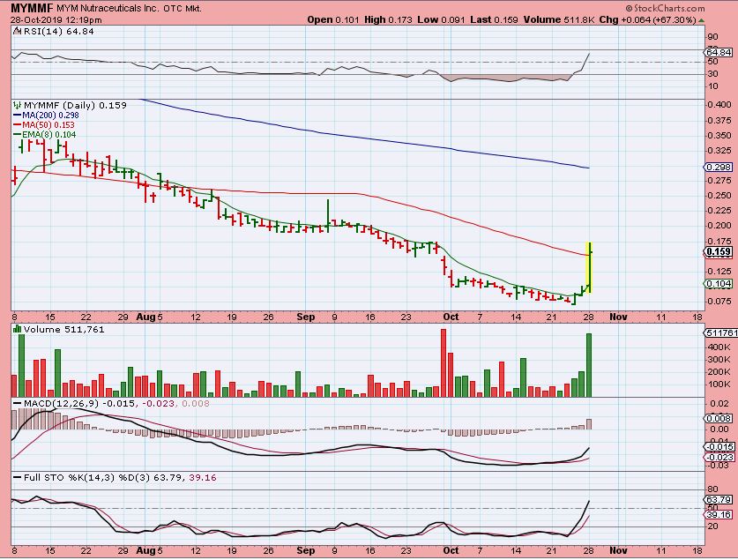
Task: Click the -0.023 MACD signal value tag
Action: point(719,458)
